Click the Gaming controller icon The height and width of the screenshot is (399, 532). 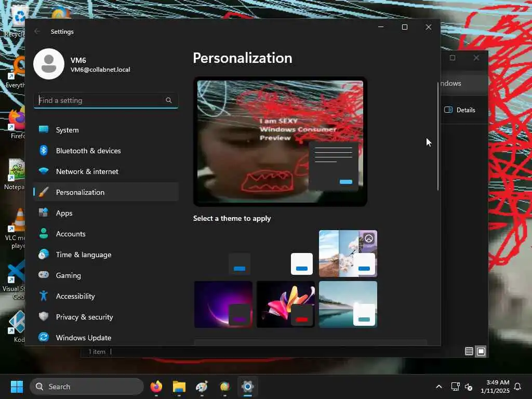point(44,275)
